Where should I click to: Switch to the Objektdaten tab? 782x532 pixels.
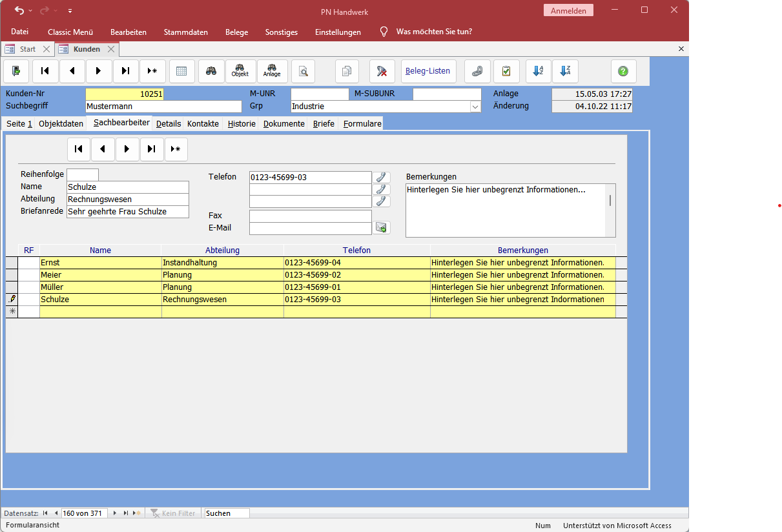(61, 123)
